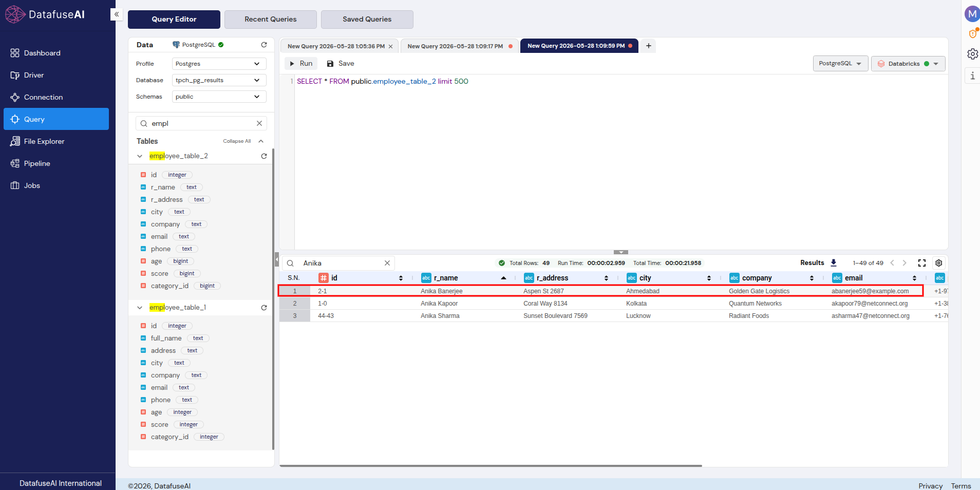
Task: Clear the table search text empl
Action: coord(259,123)
